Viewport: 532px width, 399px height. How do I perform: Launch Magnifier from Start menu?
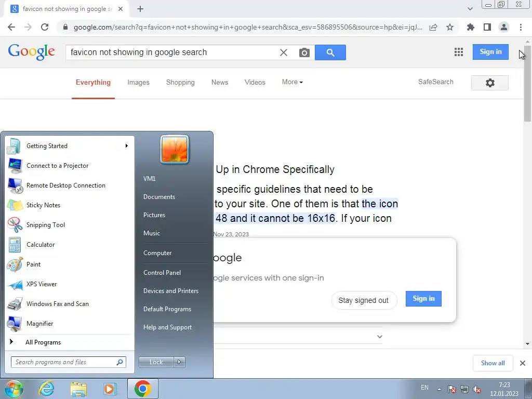tap(70, 323)
